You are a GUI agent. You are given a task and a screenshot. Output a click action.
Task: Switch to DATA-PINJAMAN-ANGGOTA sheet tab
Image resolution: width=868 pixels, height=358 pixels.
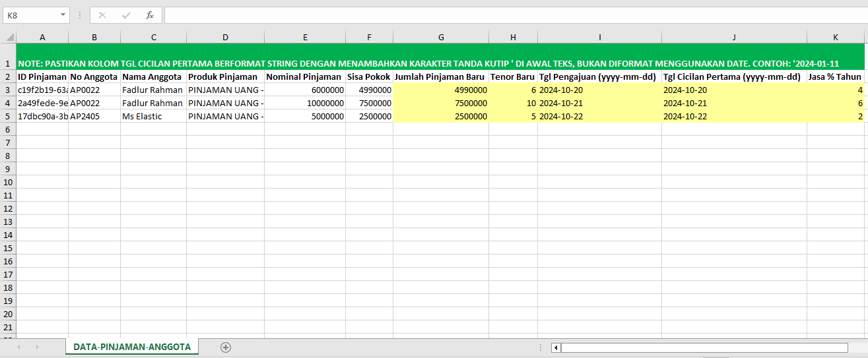(x=132, y=347)
